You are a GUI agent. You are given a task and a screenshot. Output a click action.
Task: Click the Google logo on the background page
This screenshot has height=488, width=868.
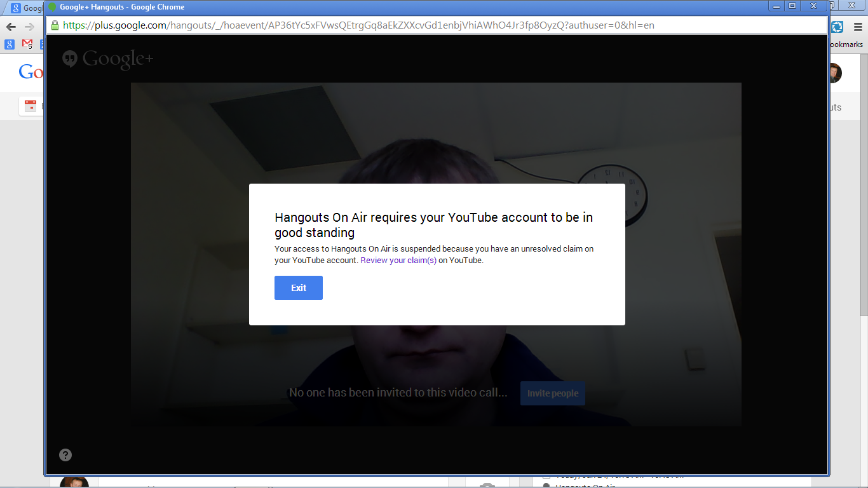[x=31, y=72]
